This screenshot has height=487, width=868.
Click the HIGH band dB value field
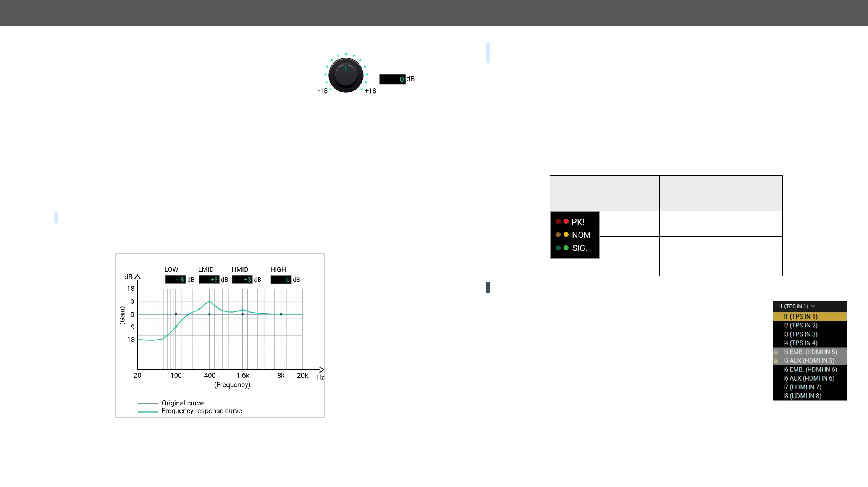[281, 280]
